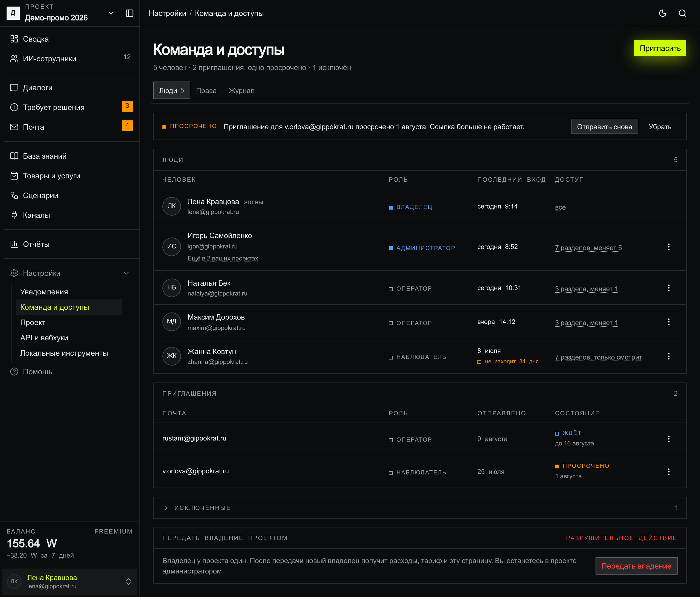
Task: Open project switcher chevron near Демо-промо 2026
Action: [x=111, y=13]
